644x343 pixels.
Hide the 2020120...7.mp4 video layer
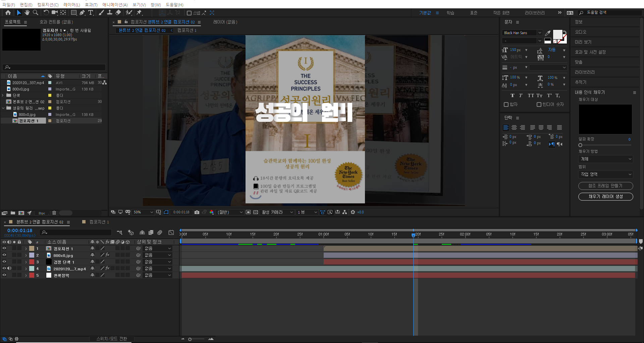[x=4, y=268]
